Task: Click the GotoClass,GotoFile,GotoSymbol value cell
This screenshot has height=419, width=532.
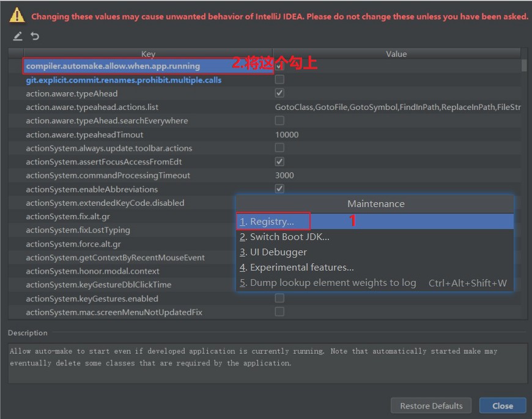Action: 397,107
